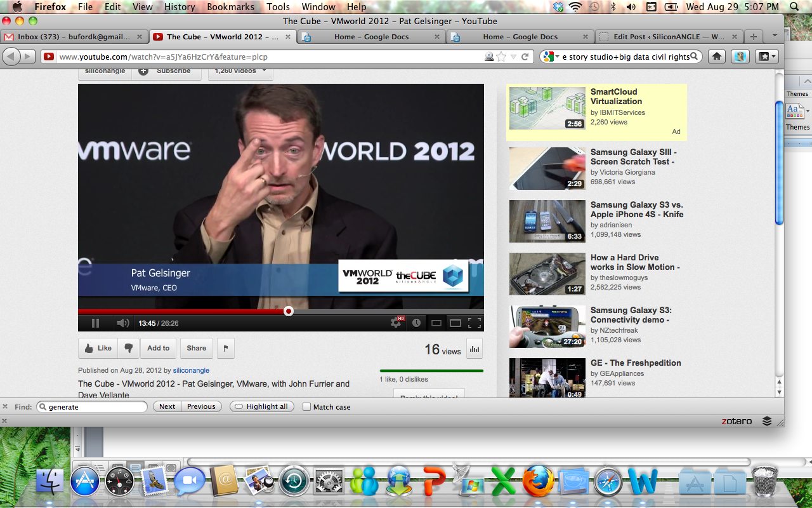The width and height of the screenshot is (812, 508).
Task: Click the toolbar add-on avatar button
Action: [740, 57]
